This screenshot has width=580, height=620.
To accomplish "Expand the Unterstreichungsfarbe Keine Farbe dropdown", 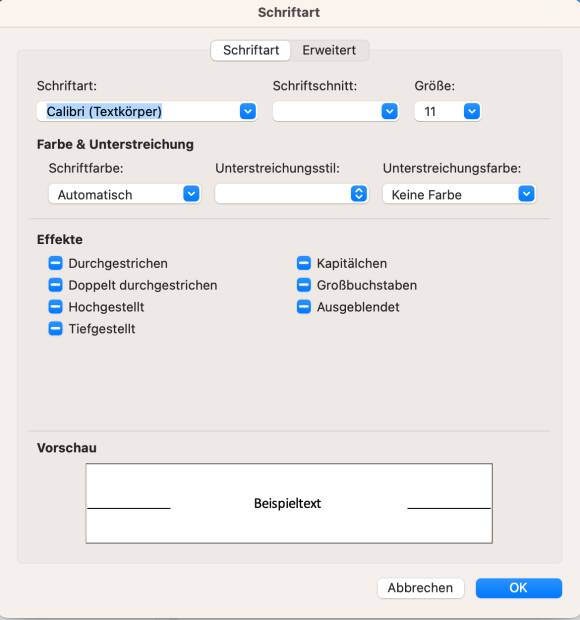I will [526, 194].
